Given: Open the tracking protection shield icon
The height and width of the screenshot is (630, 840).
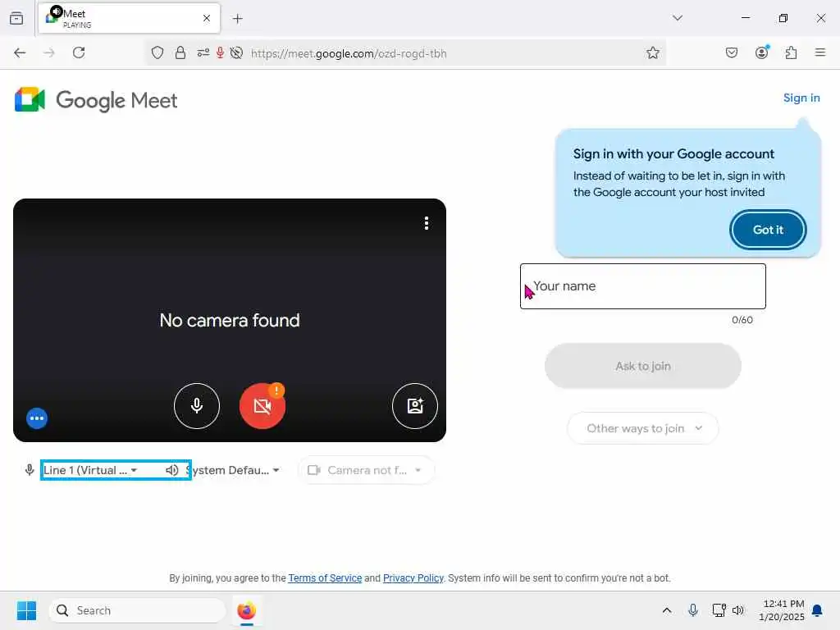Looking at the screenshot, I should tap(157, 52).
